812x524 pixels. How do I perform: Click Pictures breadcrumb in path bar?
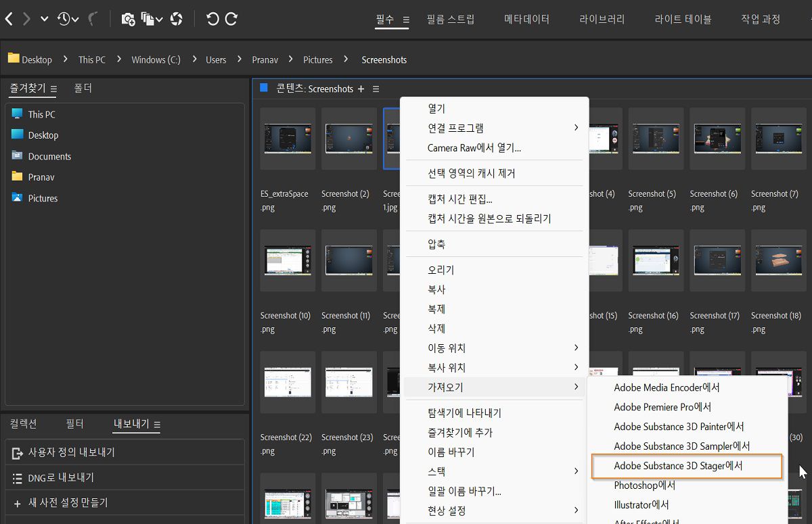tap(318, 59)
